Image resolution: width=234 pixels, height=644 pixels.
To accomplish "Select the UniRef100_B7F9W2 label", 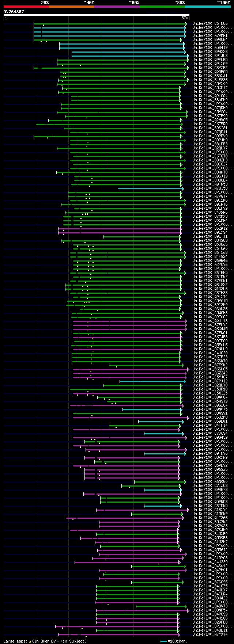I will click(210, 365).
